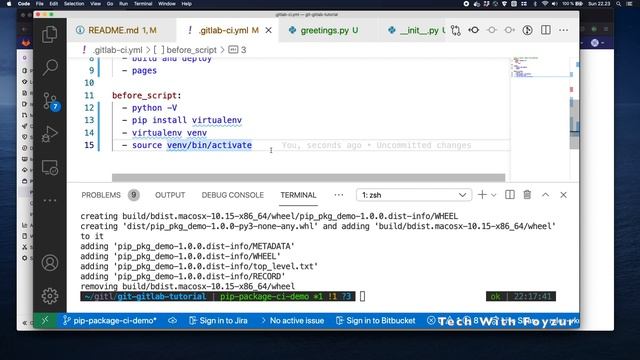The image size is (640, 360).
Task: Click the editor horizontal scrollbar
Action: point(308,178)
